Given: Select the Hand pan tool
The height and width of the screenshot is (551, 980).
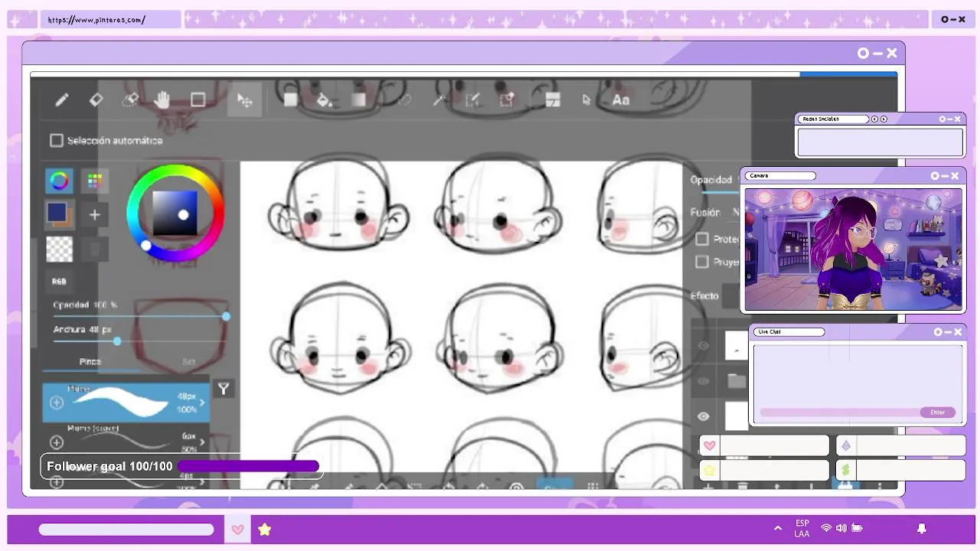Looking at the screenshot, I should [x=162, y=99].
